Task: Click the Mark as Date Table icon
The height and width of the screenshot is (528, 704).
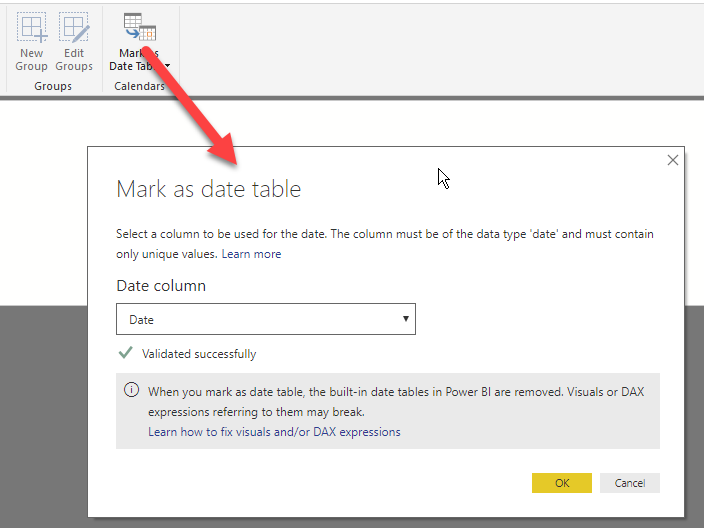Action: (140, 27)
